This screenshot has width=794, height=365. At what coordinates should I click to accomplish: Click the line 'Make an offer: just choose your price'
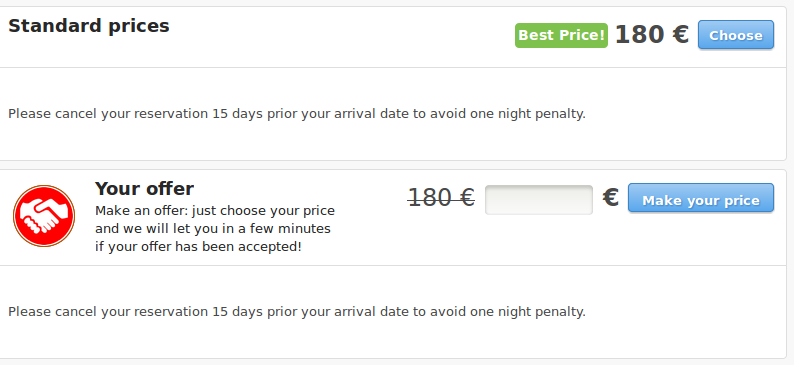click(x=215, y=211)
